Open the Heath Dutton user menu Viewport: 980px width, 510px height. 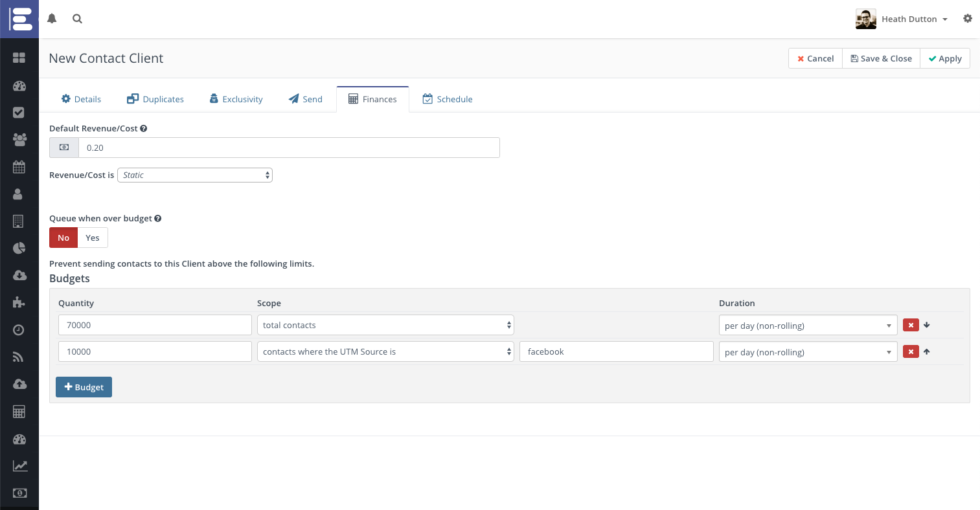pyautogui.click(x=902, y=19)
